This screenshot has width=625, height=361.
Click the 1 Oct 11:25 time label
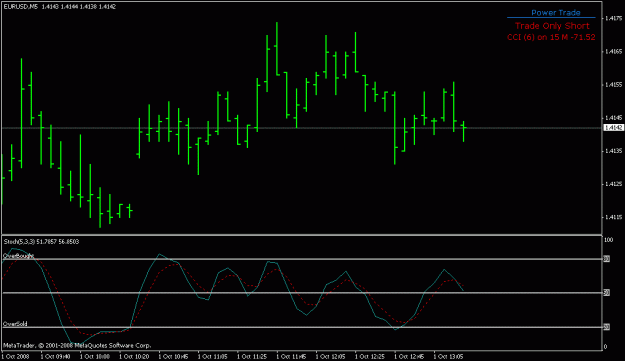(252, 356)
